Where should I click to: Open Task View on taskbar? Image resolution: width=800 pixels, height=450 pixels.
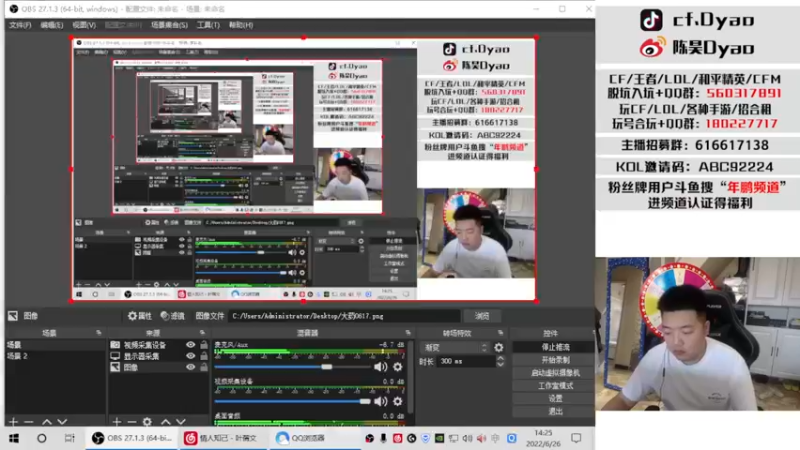[69, 438]
